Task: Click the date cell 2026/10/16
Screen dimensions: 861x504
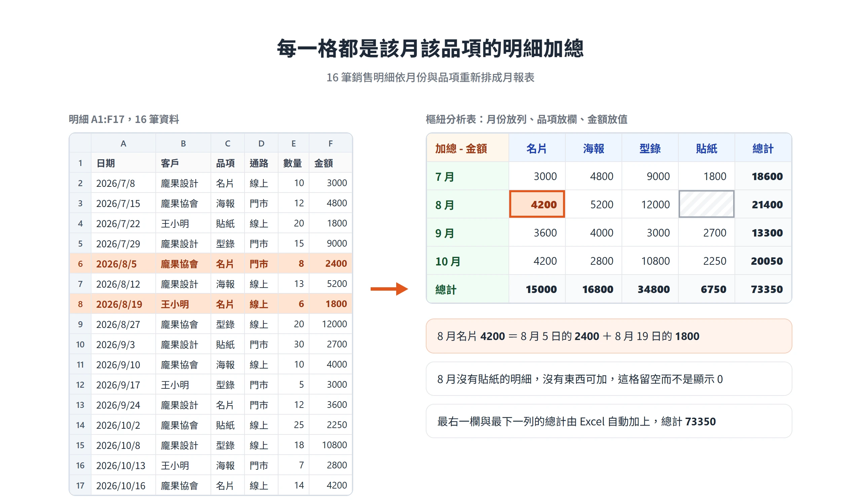Action: (x=123, y=485)
